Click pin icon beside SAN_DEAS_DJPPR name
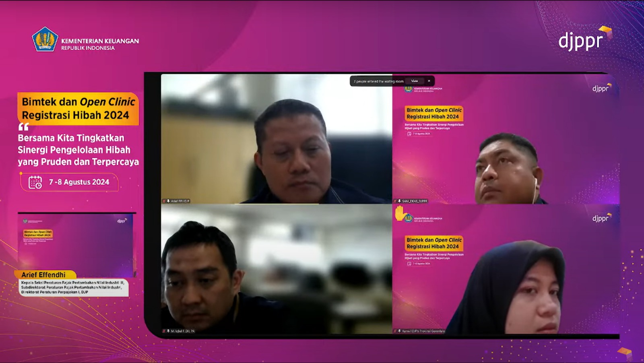Viewport: 644px width, 363px height. pos(399,201)
